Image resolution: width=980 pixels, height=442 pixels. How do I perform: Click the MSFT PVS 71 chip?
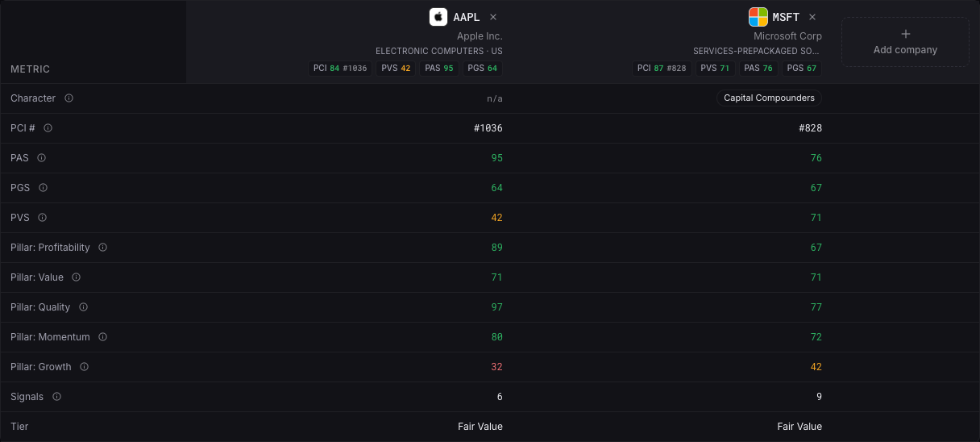point(715,69)
